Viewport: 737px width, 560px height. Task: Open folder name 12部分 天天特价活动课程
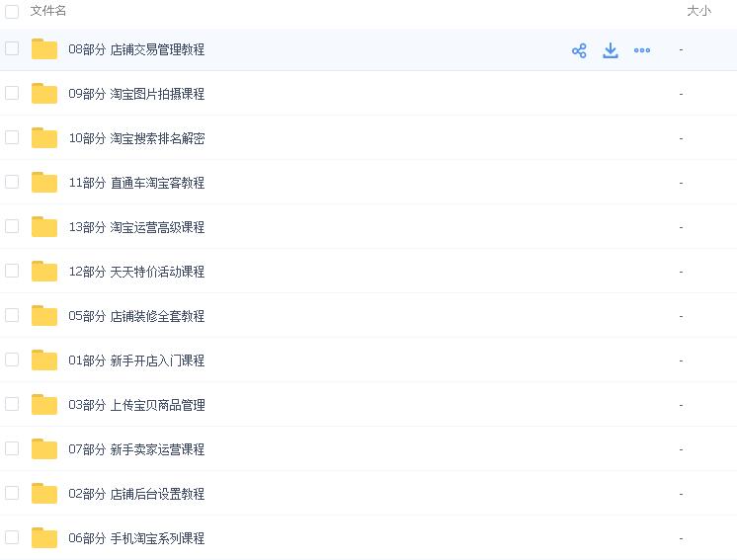(x=136, y=272)
